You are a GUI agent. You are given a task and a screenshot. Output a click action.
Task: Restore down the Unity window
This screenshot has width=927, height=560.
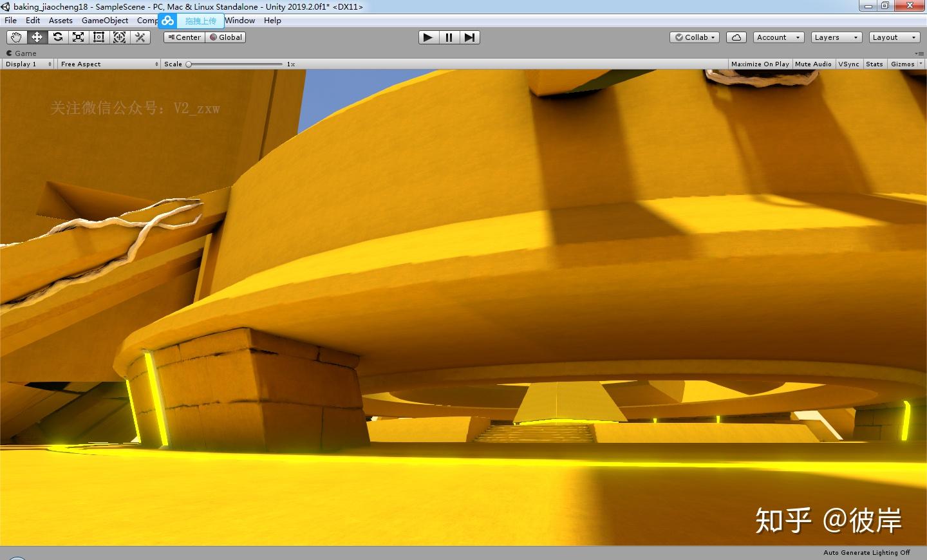885,6
